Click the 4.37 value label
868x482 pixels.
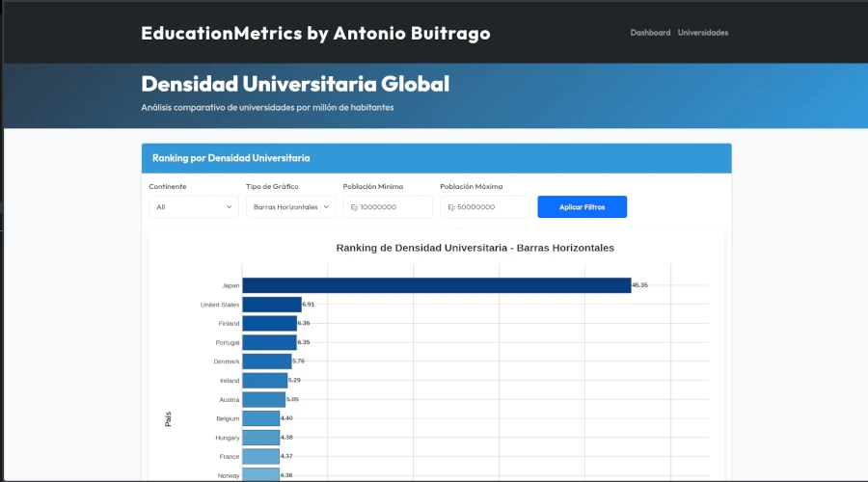point(286,456)
